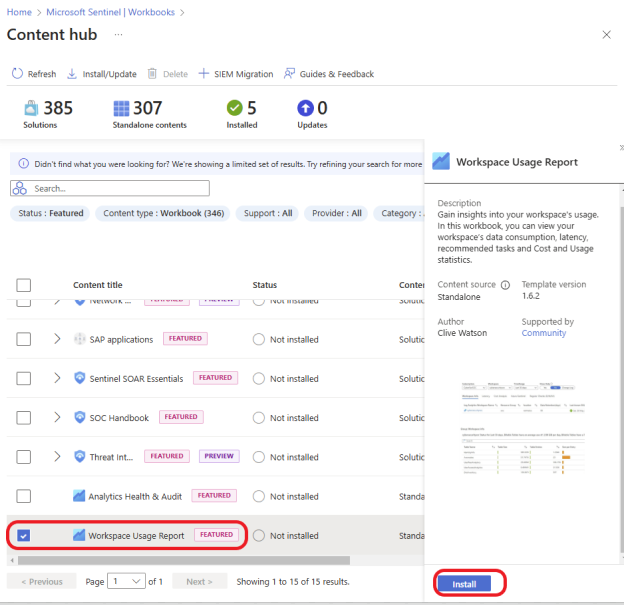The image size is (624, 605).
Task: Open the Community support link
Action: coord(544,333)
